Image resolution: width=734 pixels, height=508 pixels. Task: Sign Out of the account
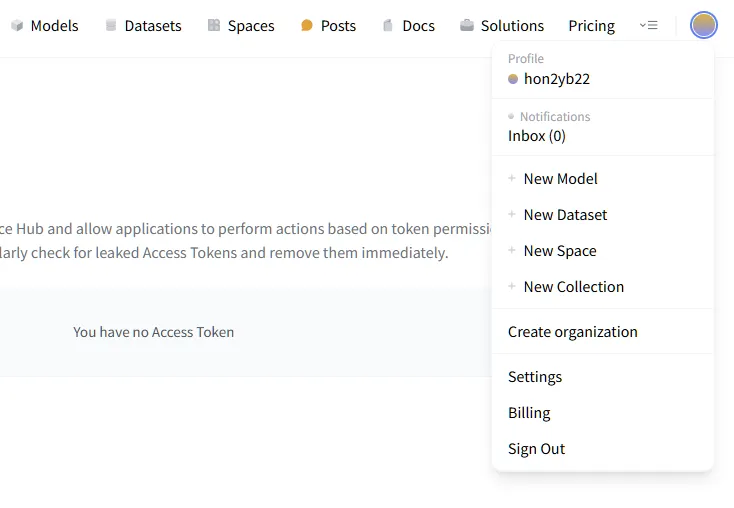pyautogui.click(x=537, y=449)
